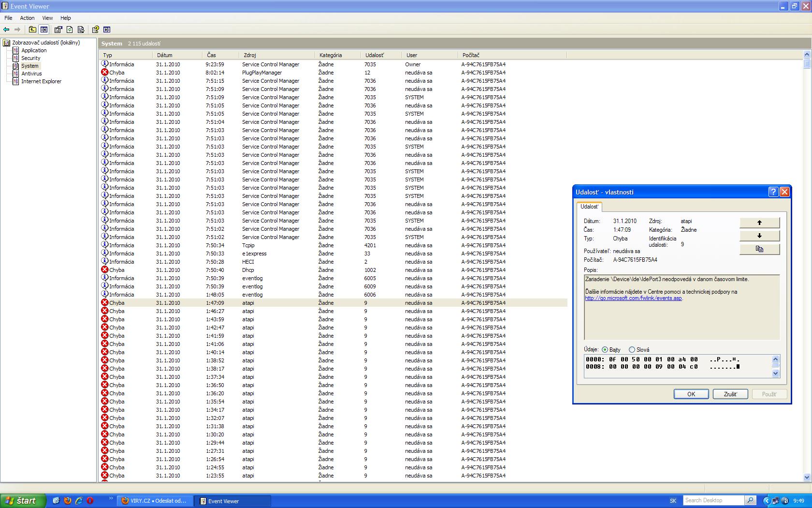Click the Export List toolbar icon

tap(81, 30)
